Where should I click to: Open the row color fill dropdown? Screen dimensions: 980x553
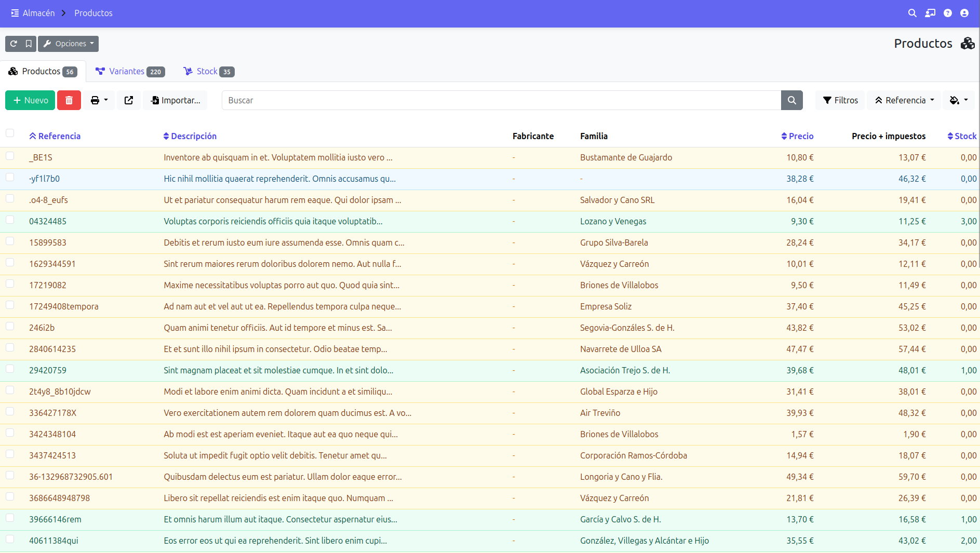958,100
